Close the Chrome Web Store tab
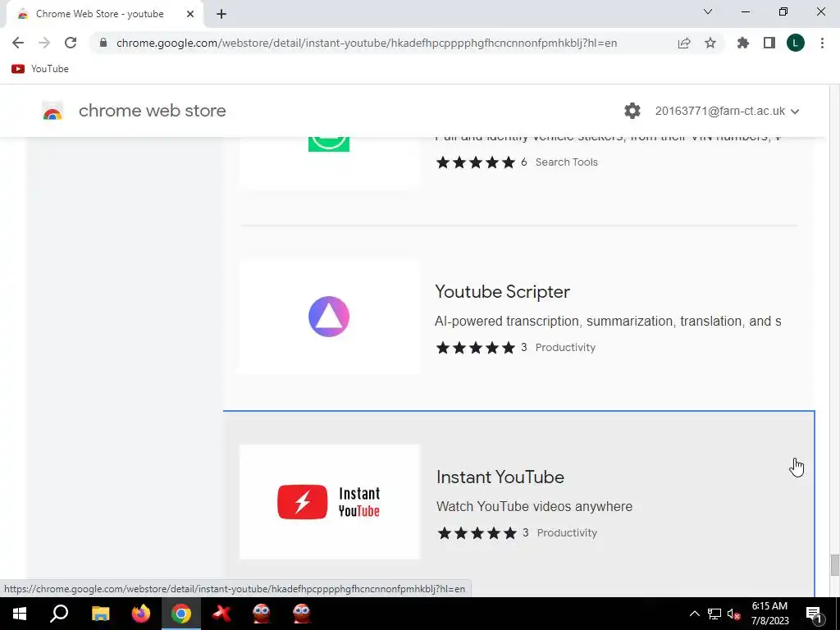The height and width of the screenshot is (630, 840). coord(190,14)
